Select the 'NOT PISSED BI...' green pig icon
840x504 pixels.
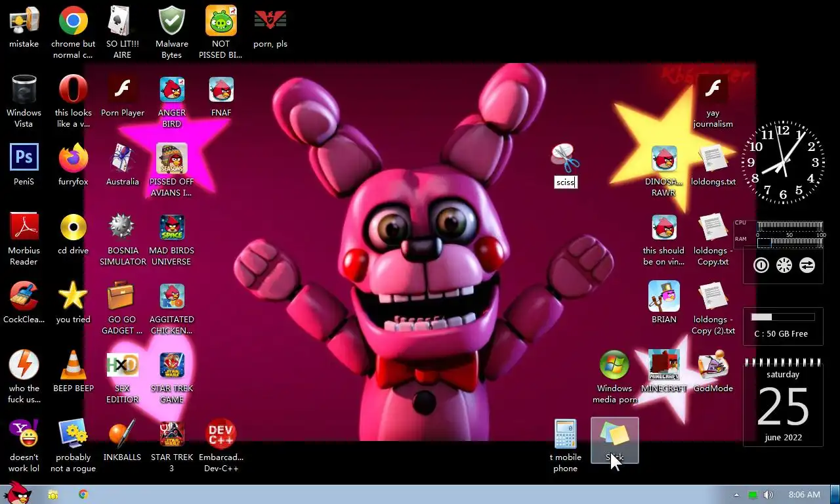click(221, 22)
